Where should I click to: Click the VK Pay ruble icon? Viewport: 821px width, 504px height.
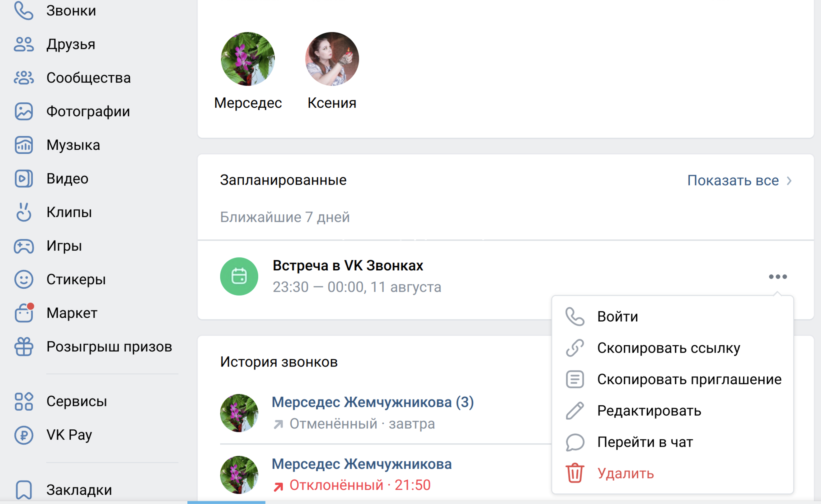pyautogui.click(x=24, y=435)
